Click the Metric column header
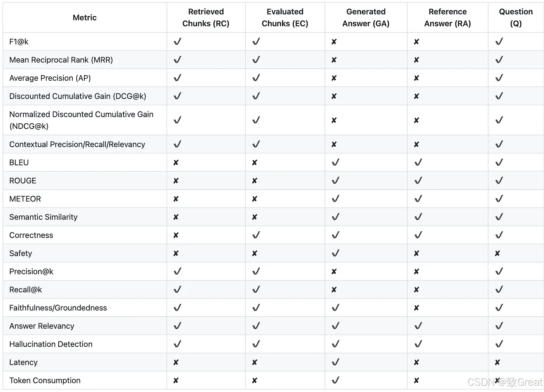The width and height of the screenshot is (544, 392). 85,17
